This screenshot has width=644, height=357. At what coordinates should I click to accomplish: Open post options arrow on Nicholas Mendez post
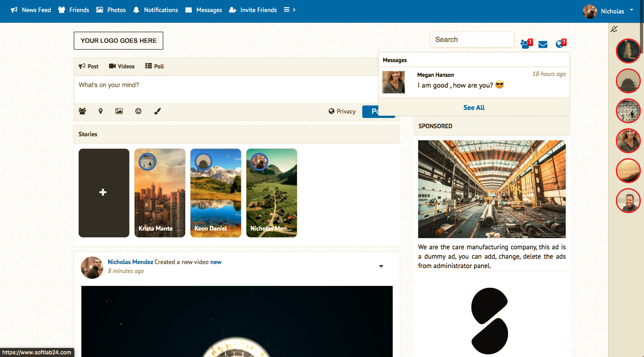(381, 266)
